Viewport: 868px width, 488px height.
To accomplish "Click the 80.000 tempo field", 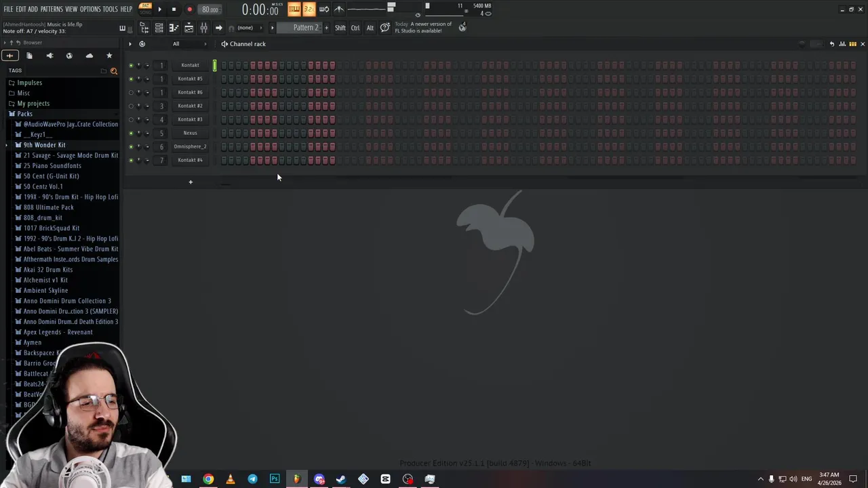I will click(210, 9).
